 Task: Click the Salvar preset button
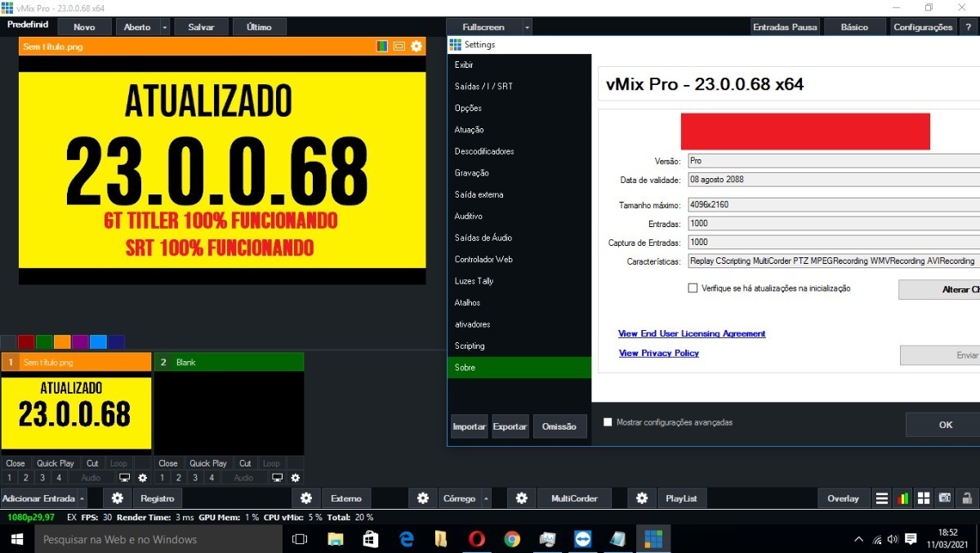coord(201,27)
